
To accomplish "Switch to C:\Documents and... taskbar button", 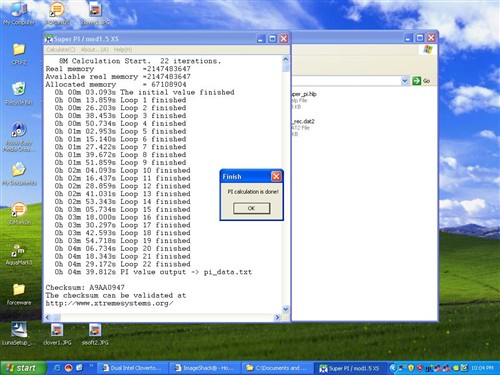I will 277,368.
